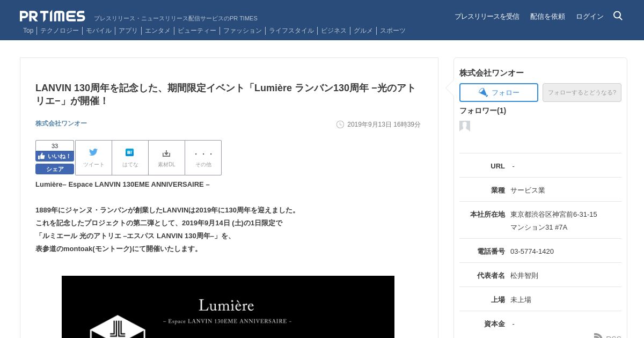Click the 未上場 listing status value

pos(521,299)
